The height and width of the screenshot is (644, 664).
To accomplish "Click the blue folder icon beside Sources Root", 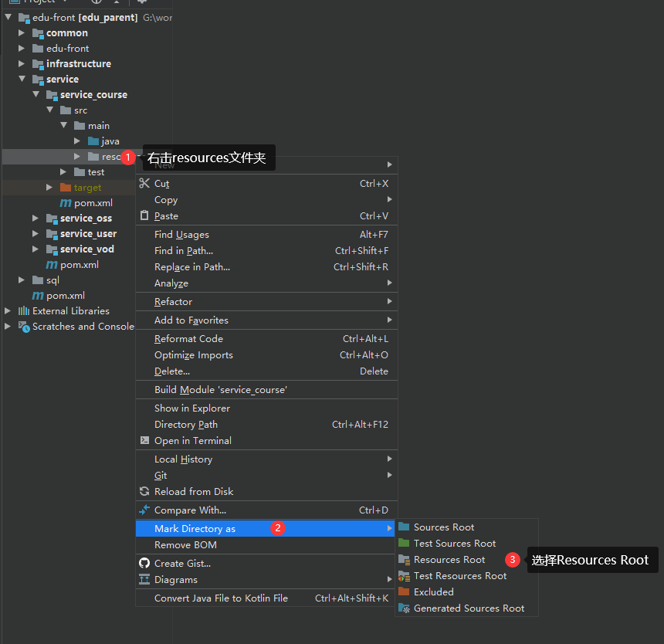I will point(405,527).
